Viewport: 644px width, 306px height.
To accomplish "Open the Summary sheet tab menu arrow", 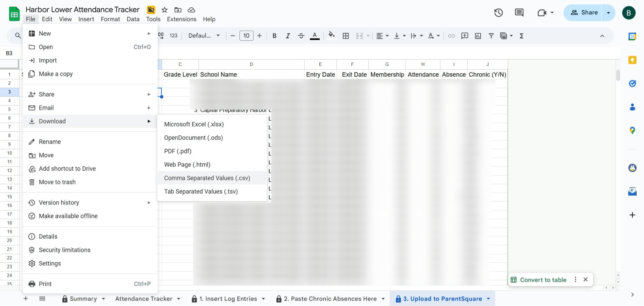I will [x=104, y=299].
